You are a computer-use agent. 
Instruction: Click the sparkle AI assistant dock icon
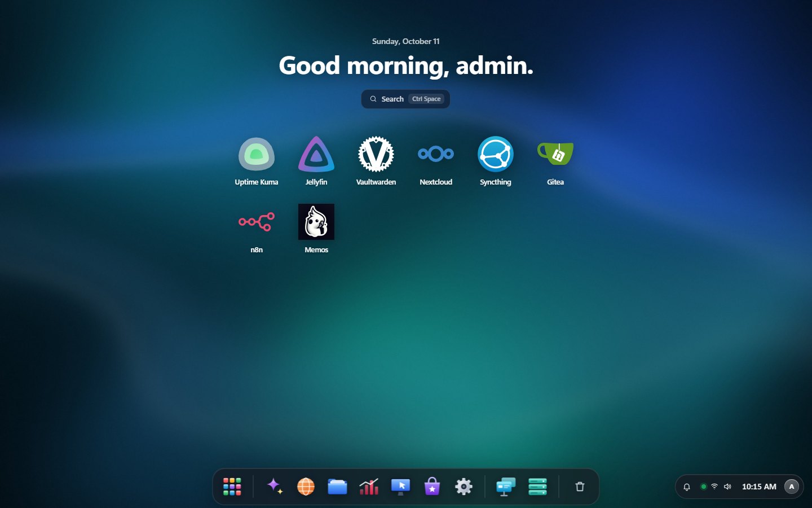point(275,487)
